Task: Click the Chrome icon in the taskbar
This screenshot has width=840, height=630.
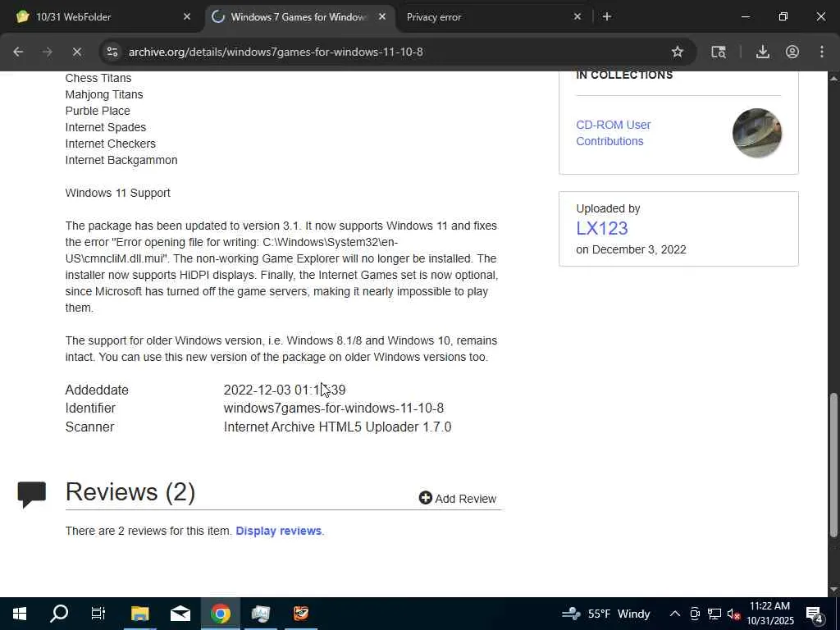Action: point(220,614)
